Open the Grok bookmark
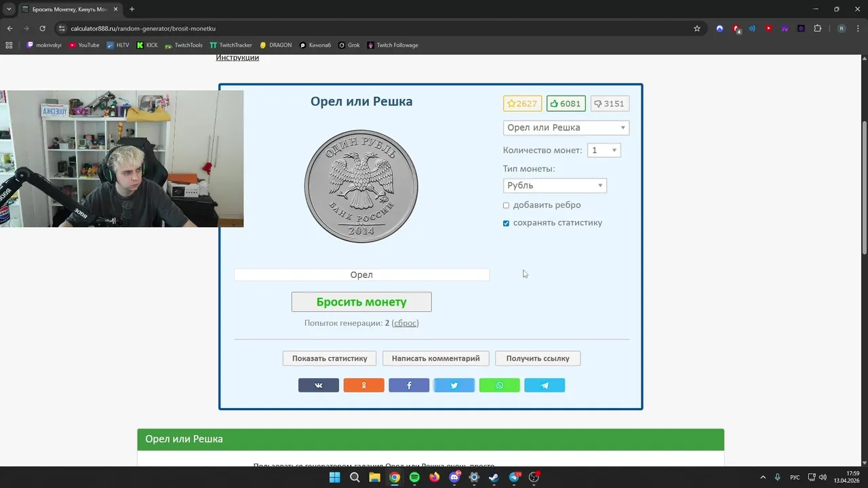This screenshot has width=868, height=488. click(349, 45)
